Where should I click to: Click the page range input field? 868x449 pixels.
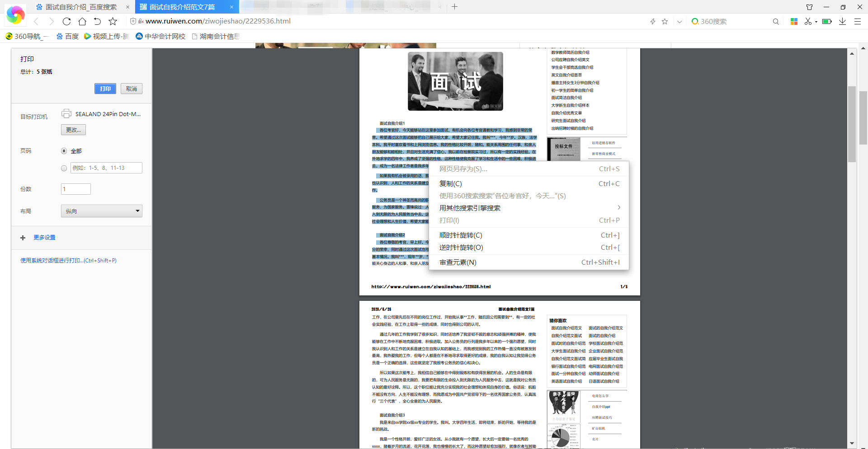(x=106, y=168)
